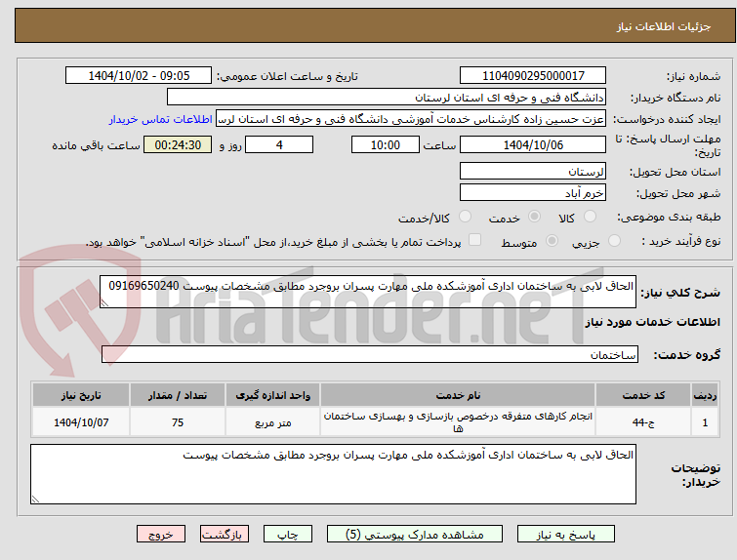Screen dimensions: 737x560
Task: Click the resize handle of شرح کلی نیاز box
Action: 104,303
